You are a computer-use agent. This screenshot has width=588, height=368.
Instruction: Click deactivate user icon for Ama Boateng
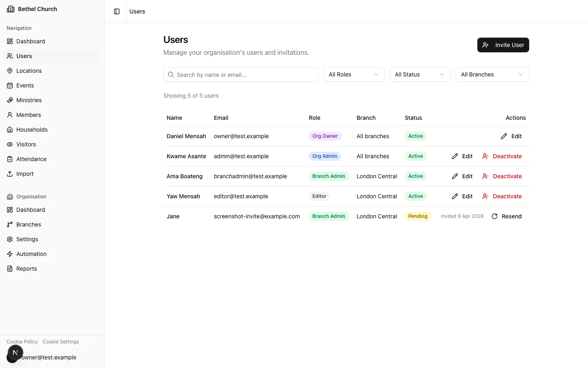tap(486, 176)
